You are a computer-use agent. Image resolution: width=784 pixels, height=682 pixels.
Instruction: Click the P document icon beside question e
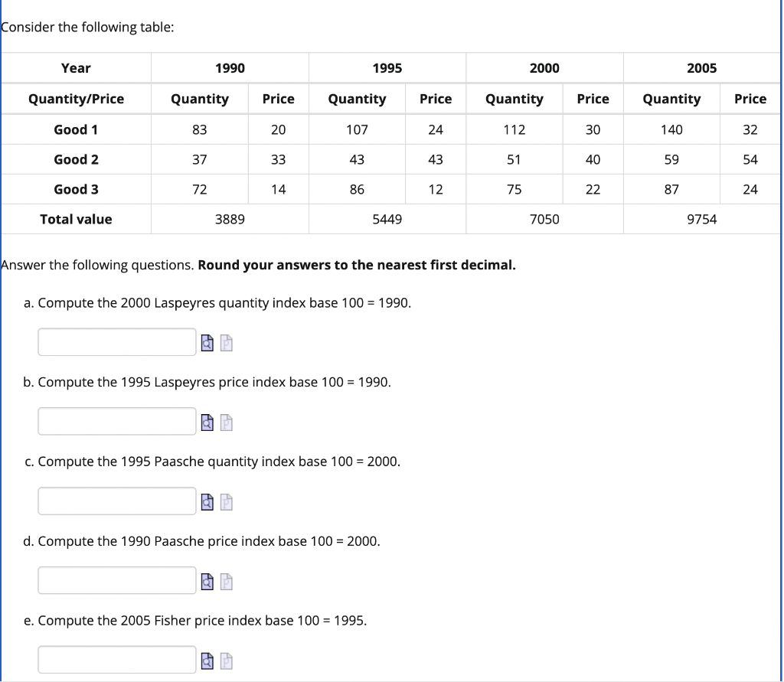226,659
